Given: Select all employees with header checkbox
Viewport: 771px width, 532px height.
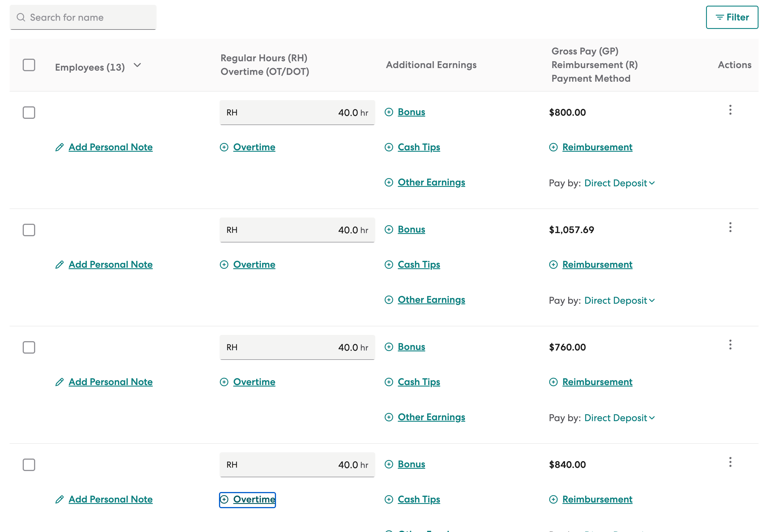Looking at the screenshot, I should point(29,65).
